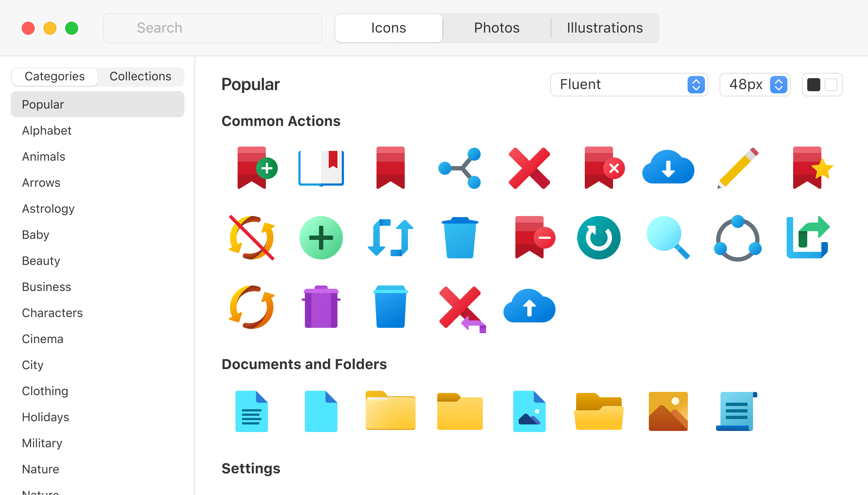This screenshot has height=495, width=868.
Task: Open the Fluent style dropdown
Action: click(629, 84)
